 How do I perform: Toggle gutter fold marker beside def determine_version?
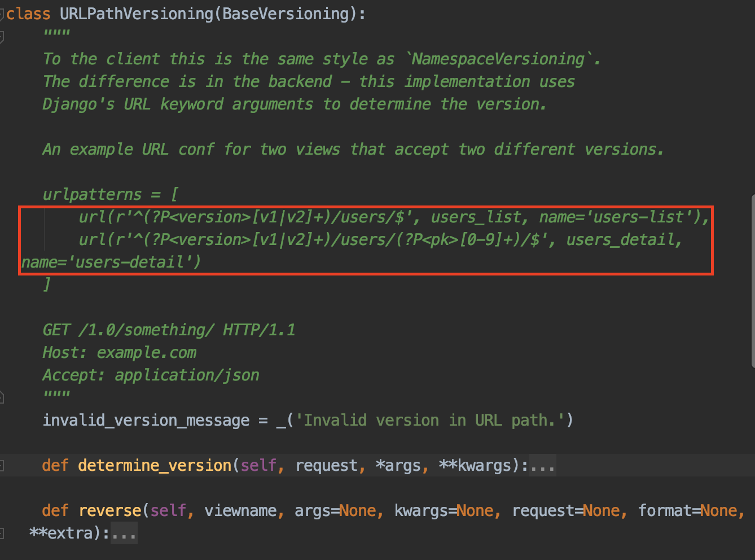pyautogui.click(x=2, y=466)
